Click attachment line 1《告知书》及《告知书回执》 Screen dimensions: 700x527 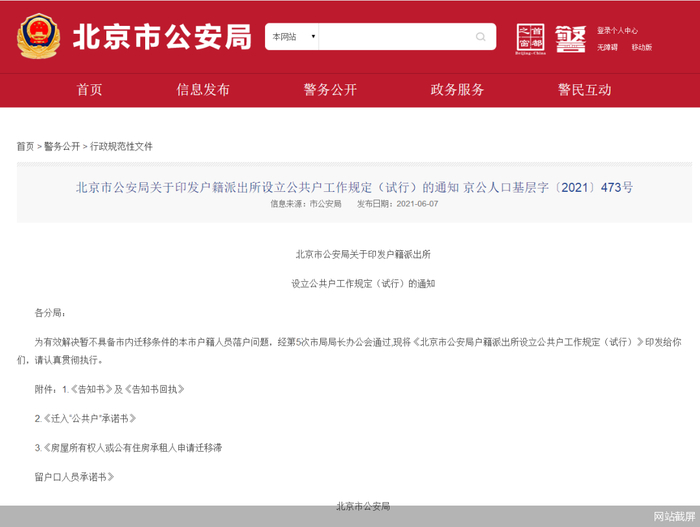pyautogui.click(x=109, y=389)
